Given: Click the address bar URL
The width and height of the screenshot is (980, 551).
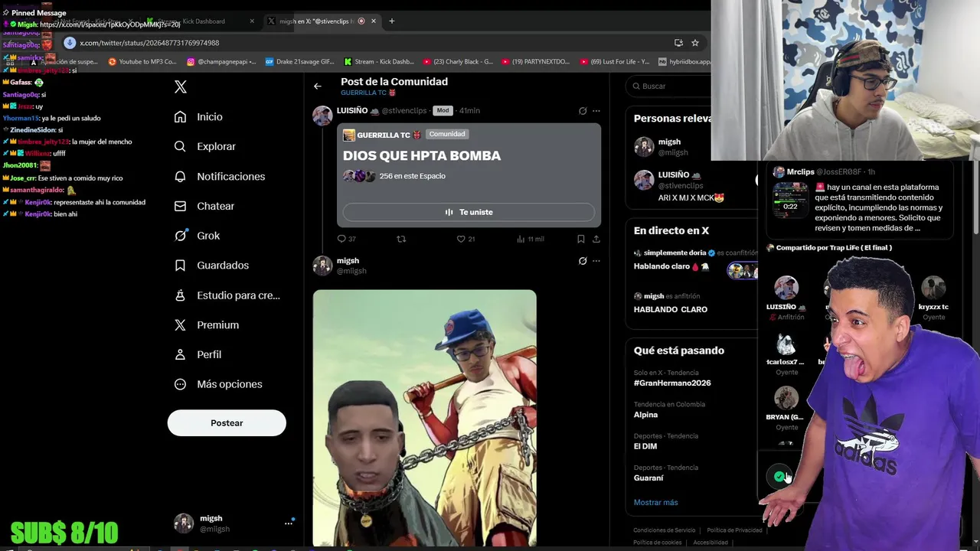Looking at the screenshot, I should click(x=149, y=43).
